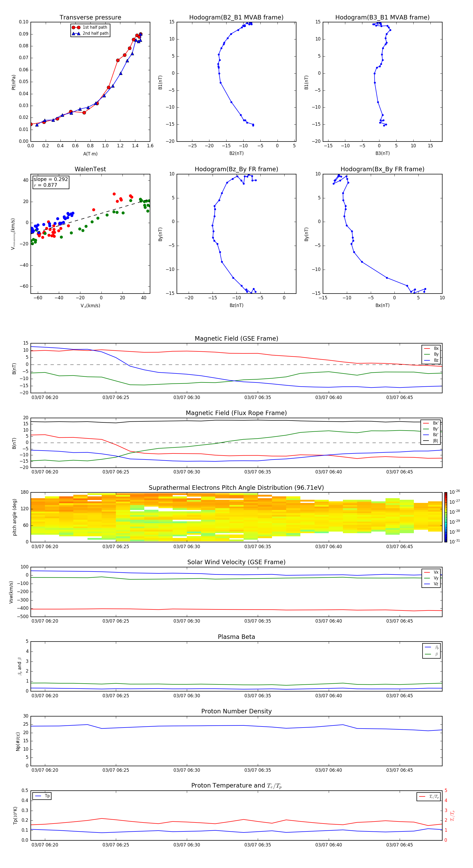This screenshot has height=868, width=473.
Task: Click '03/07 06:40' tick in Solar Wind Velocity panel
Action: click(x=328, y=621)
